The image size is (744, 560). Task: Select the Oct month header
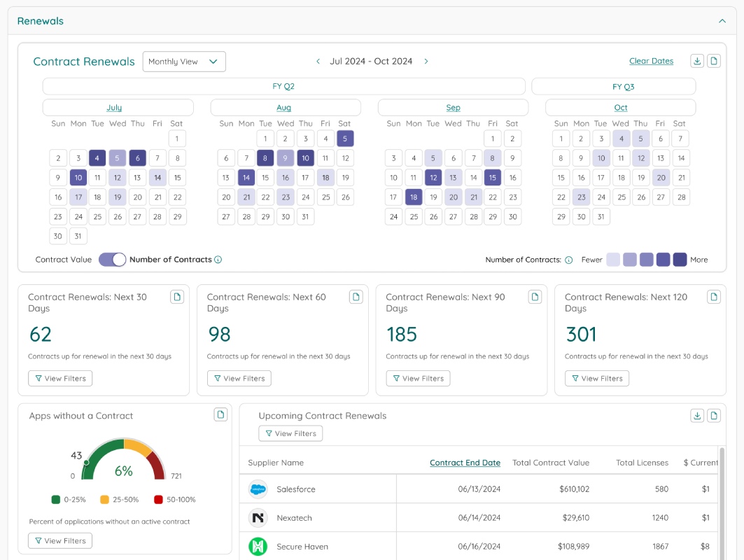coord(621,108)
